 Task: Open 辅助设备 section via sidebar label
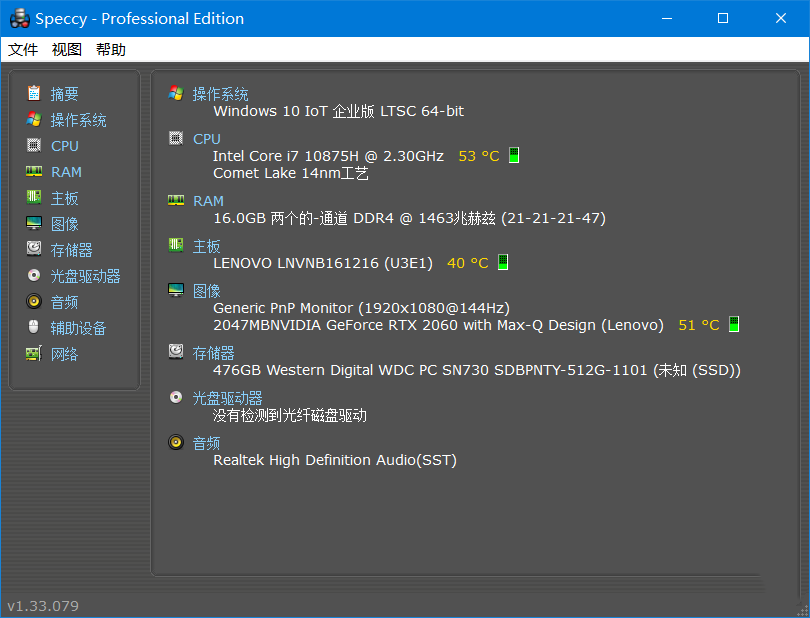79,328
